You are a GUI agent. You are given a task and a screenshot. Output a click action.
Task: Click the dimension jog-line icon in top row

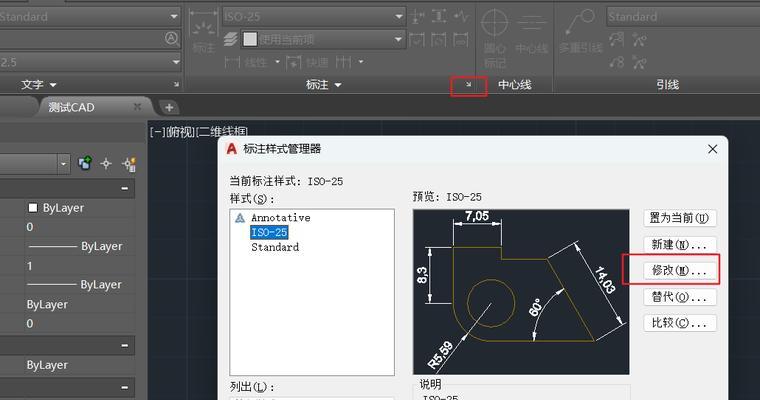coord(461,16)
